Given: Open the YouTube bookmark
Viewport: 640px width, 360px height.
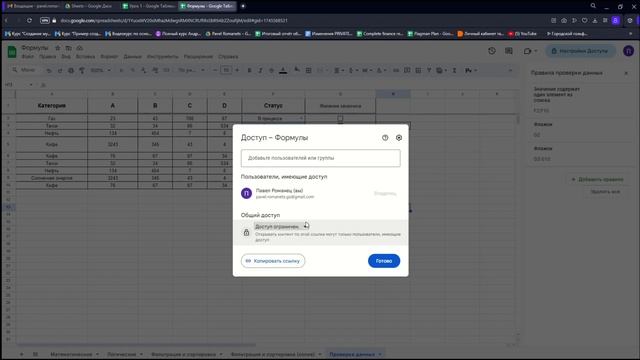Looking at the screenshot, I should pyautogui.click(x=523, y=34).
